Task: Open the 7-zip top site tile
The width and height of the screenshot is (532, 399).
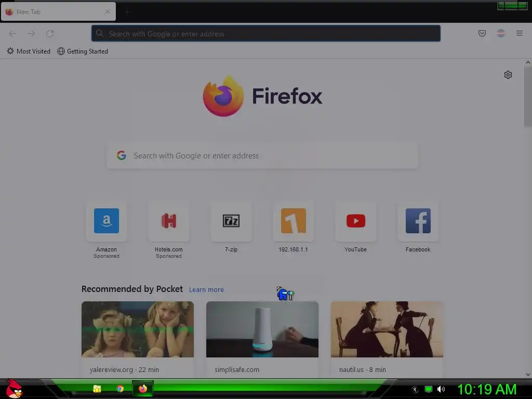Action: pos(231,221)
